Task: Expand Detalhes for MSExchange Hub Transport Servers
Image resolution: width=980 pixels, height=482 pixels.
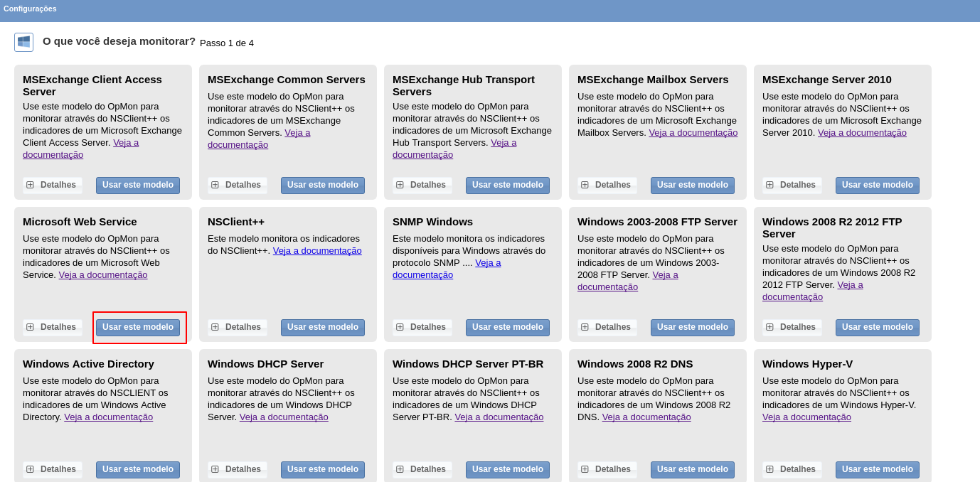Action: click(422, 185)
